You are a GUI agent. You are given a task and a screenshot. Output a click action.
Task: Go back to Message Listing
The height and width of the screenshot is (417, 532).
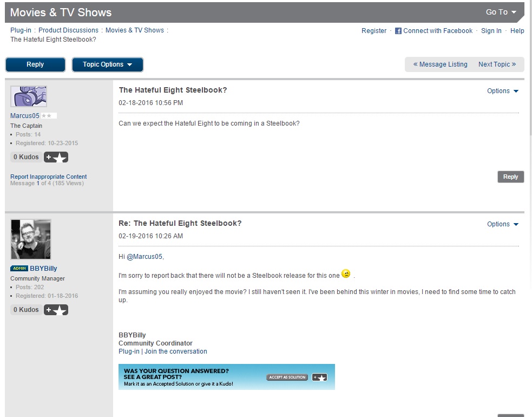440,64
